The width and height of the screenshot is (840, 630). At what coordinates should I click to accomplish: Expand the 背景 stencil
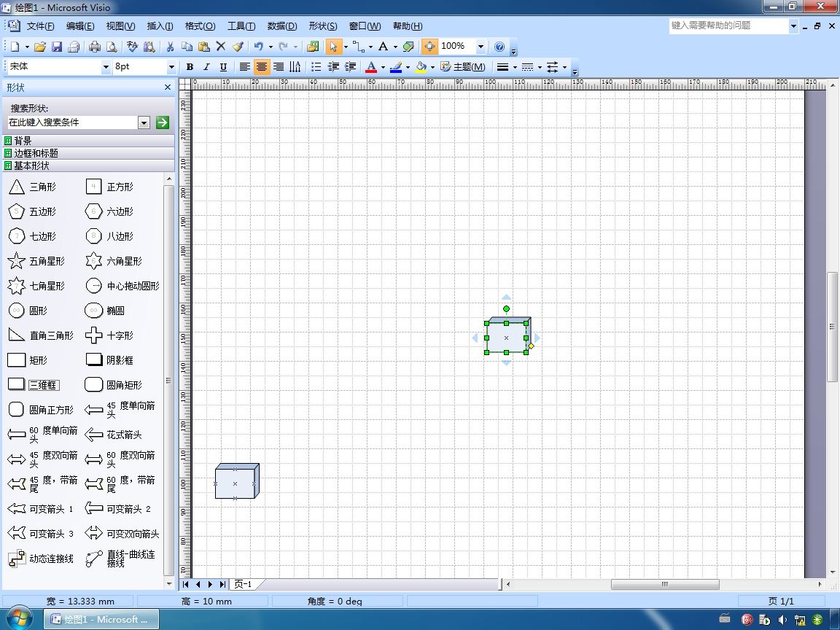(x=88, y=140)
